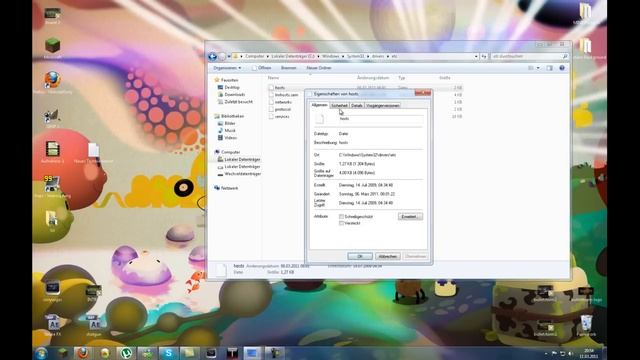The image size is (640, 360).
Task: Select the protocol file
Action: coord(282,109)
